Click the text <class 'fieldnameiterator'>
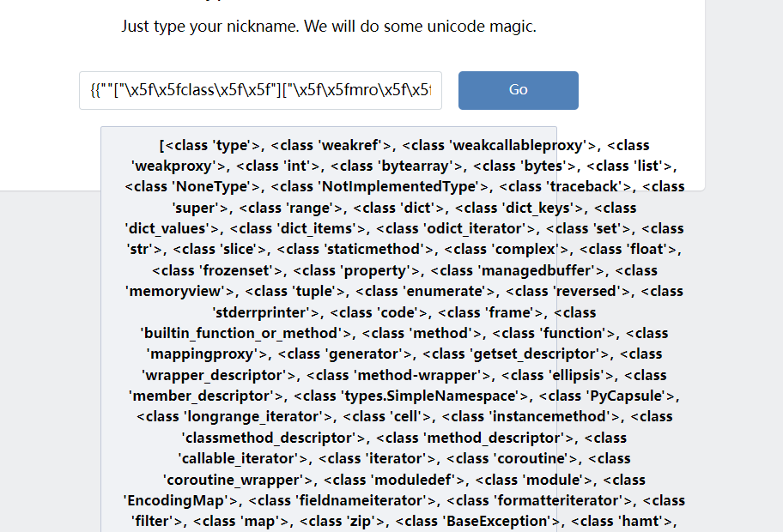This screenshot has height=532, width=783. point(342,500)
